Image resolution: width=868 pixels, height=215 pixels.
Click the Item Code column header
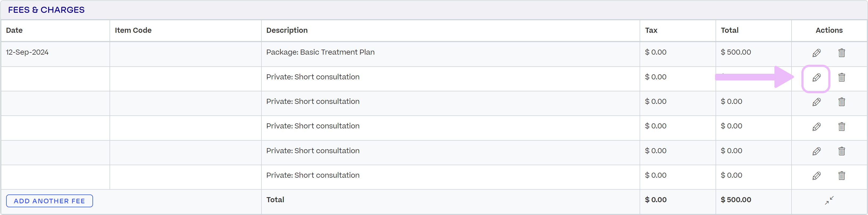tap(133, 30)
